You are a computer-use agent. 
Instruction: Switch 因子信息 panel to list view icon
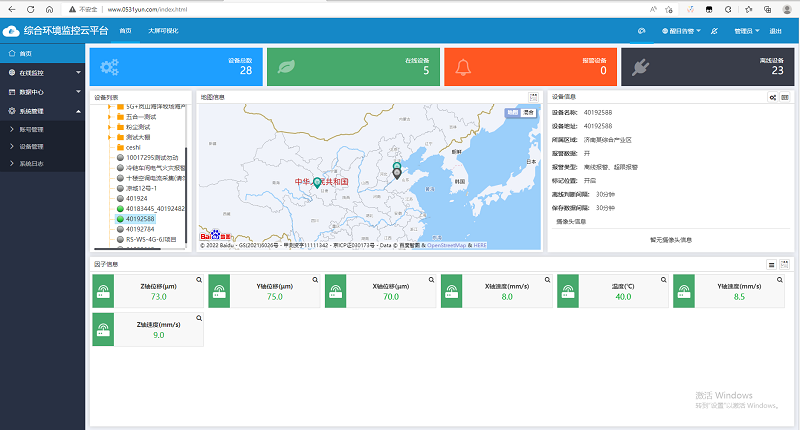[x=772, y=264]
